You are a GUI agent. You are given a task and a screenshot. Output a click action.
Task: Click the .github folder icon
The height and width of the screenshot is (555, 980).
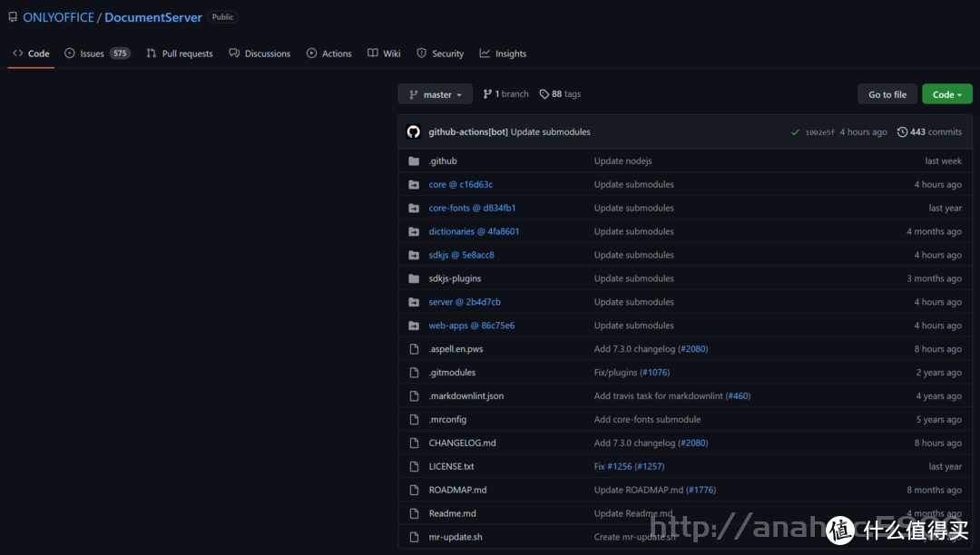pos(414,161)
